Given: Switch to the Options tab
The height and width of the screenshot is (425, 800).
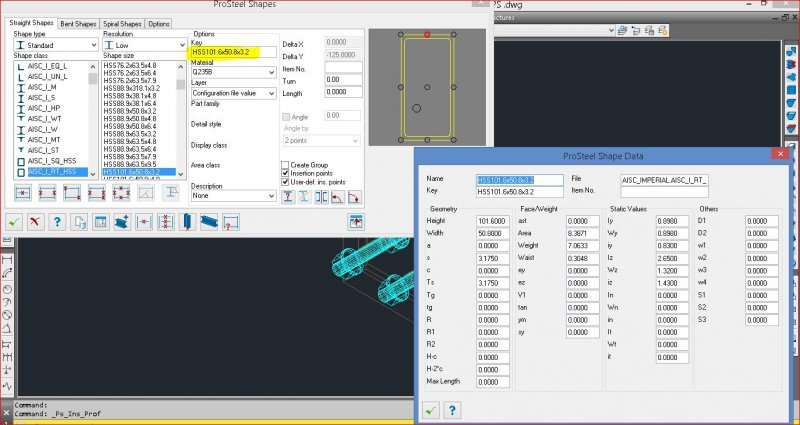Looking at the screenshot, I should 159,24.
